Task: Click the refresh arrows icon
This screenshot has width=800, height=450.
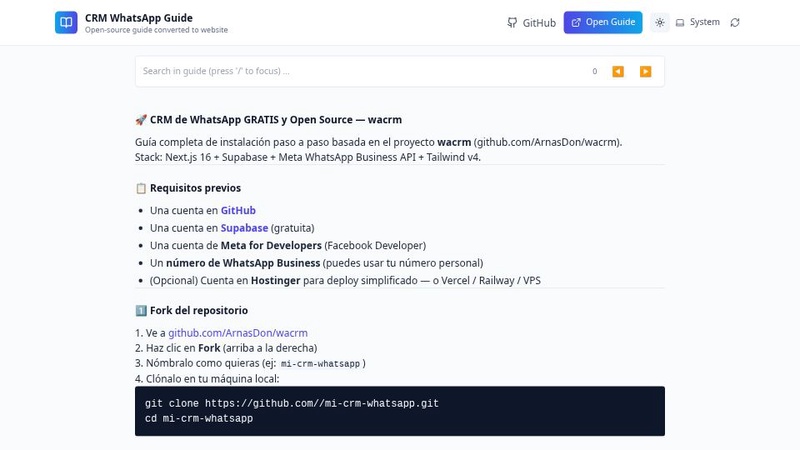Action: click(735, 22)
